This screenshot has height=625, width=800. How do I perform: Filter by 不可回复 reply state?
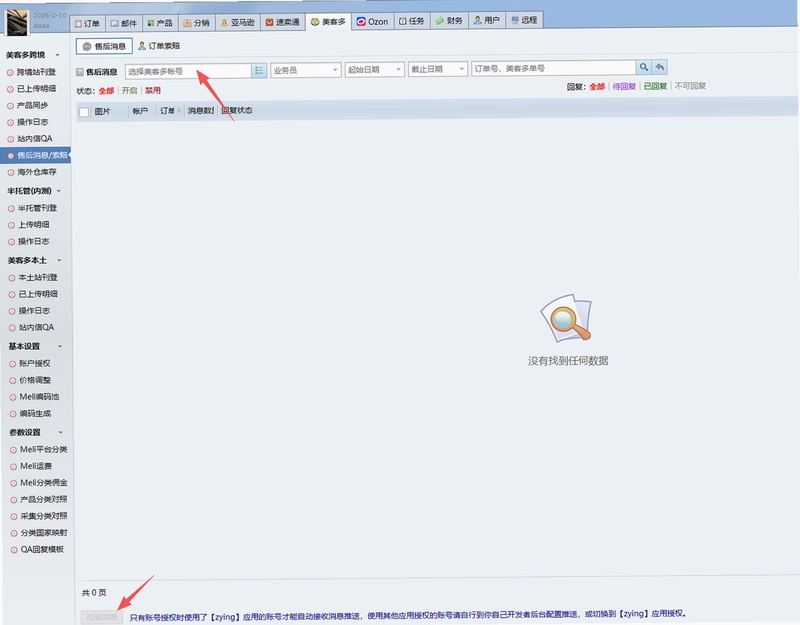point(690,86)
